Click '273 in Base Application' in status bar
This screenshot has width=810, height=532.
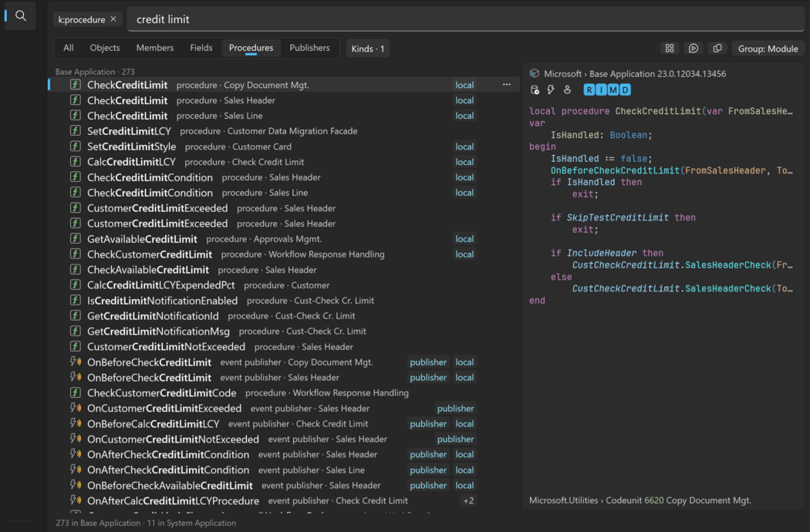(x=98, y=523)
